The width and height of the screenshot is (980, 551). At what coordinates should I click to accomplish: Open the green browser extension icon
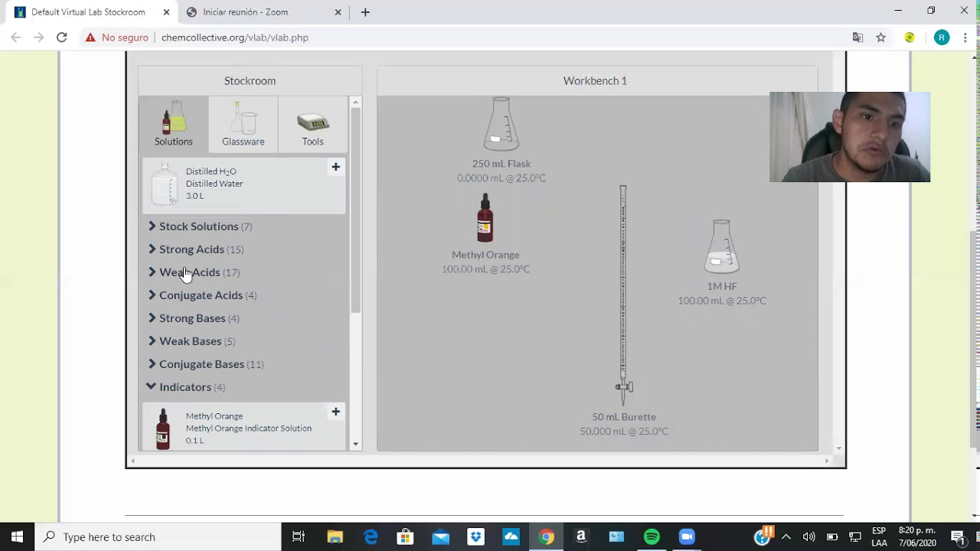pyautogui.click(x=910, y=37)
